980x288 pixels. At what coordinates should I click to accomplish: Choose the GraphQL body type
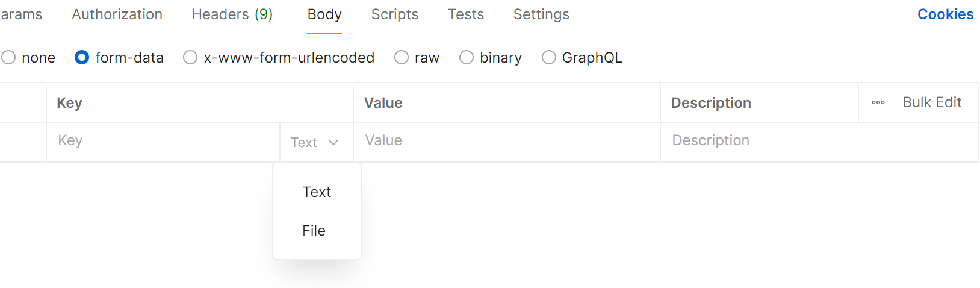549,58
